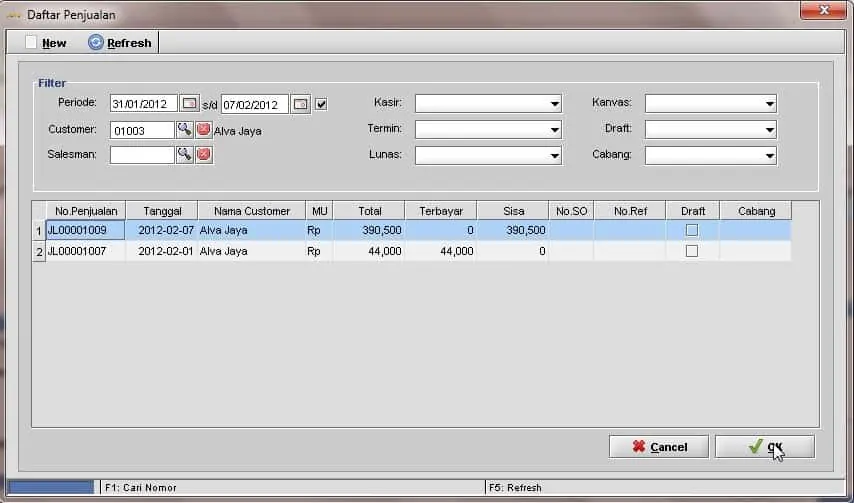Click the Tanggal column header

tap(162, 211)
